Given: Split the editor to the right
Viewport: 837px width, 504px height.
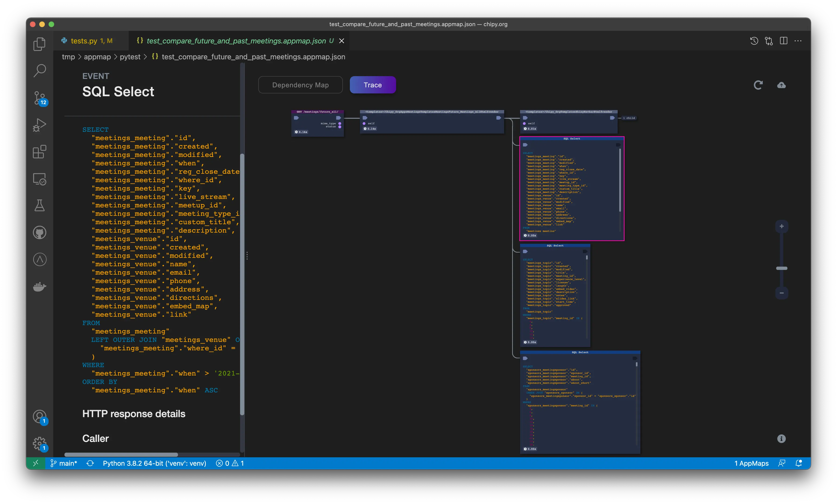Looking at the screenshot, I should [783, 41].
